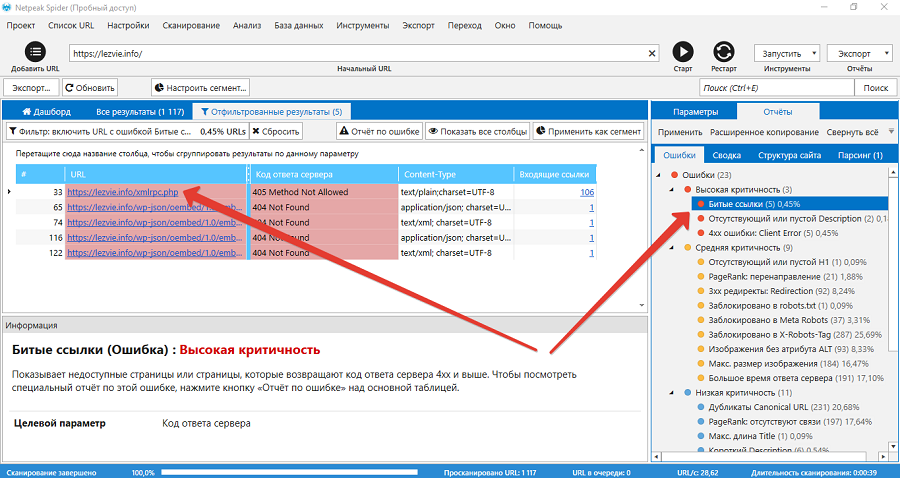Open the lezvie.info/xmlrpc.php link
Screen dimensions: 900x478
coord(123,192)
